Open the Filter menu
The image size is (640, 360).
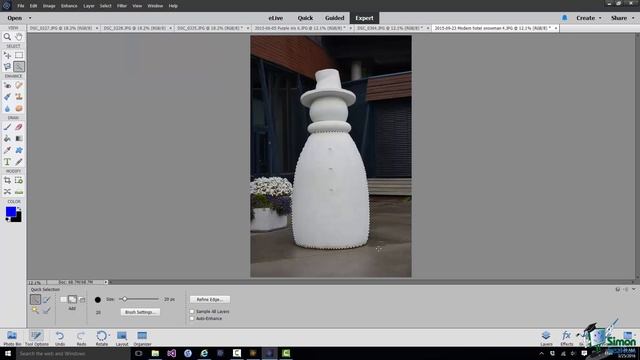122,6
